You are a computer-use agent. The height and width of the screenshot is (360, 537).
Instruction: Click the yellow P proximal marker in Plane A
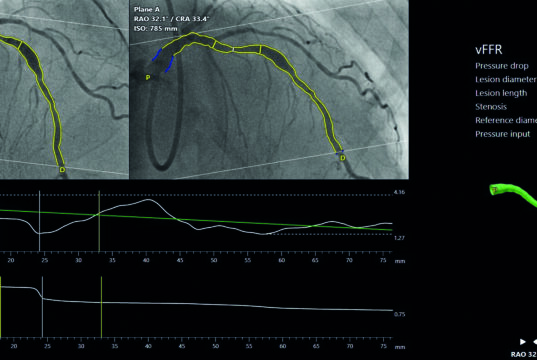pyautogui.click(x=148, y=78)
